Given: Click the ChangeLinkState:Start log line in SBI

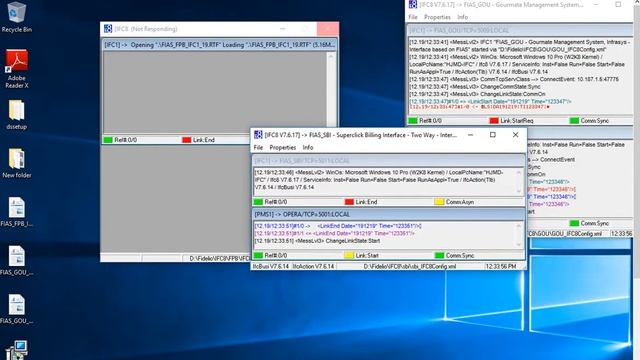Looking at the screenshot, I should pyautogui.click(x=317, y=241).
